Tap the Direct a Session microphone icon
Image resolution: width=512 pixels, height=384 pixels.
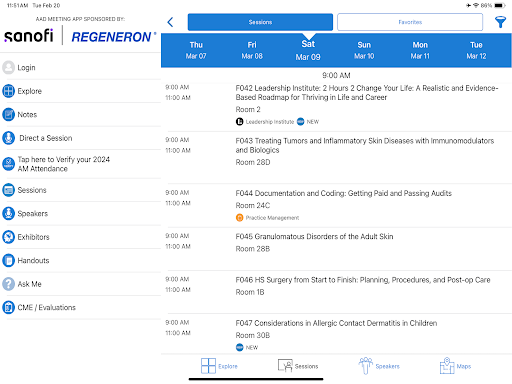click(8, 138)
